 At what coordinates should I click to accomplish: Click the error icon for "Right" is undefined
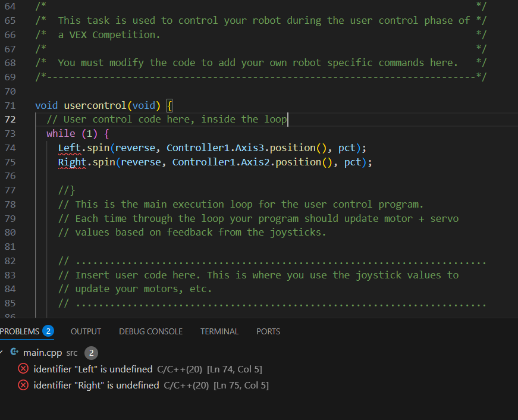(x=23, y=385)
